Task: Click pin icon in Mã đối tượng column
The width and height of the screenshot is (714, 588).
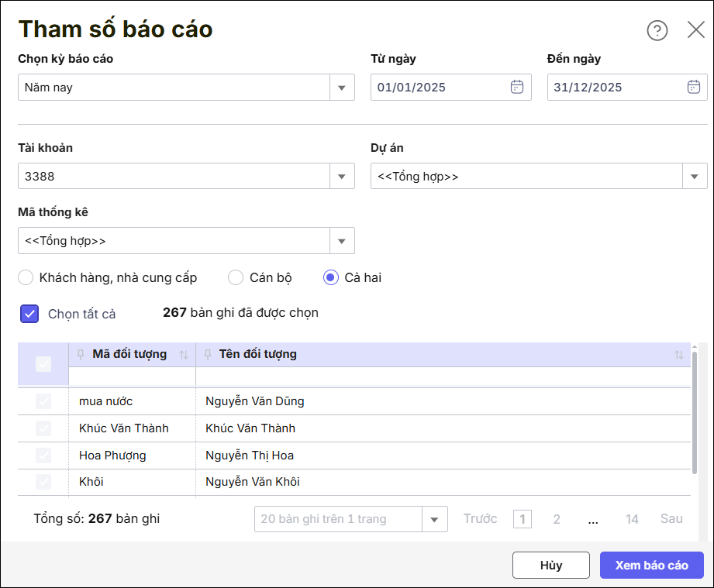Action: [80, 355]
